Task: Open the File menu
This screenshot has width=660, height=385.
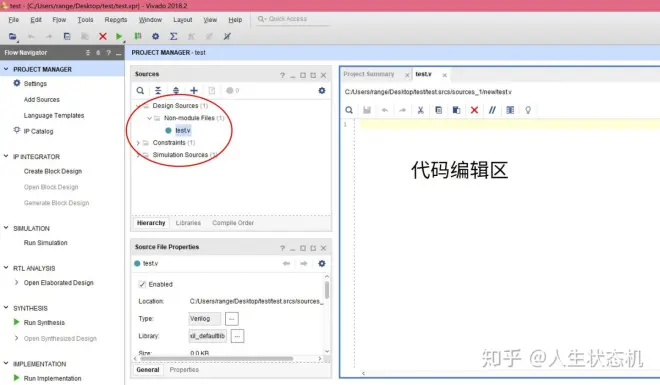Action: 13,20
